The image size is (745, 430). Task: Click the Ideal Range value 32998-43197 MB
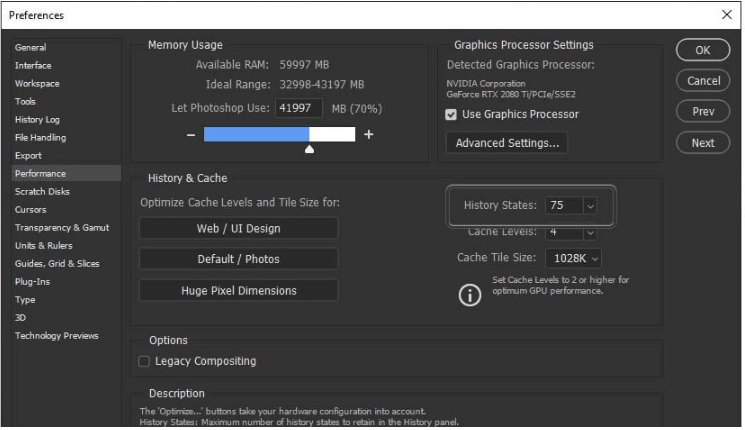pyautogui.click(x=322, y=85)
